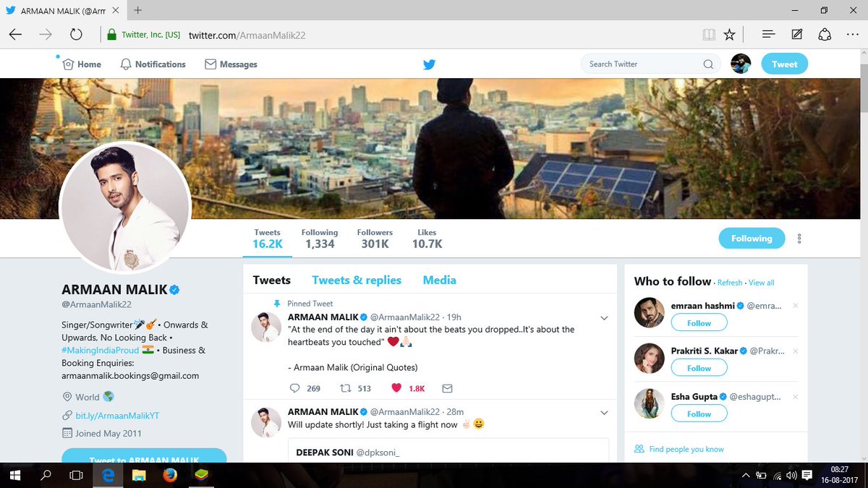
Task: Open a new browser tab
Action: click(137, 10)
